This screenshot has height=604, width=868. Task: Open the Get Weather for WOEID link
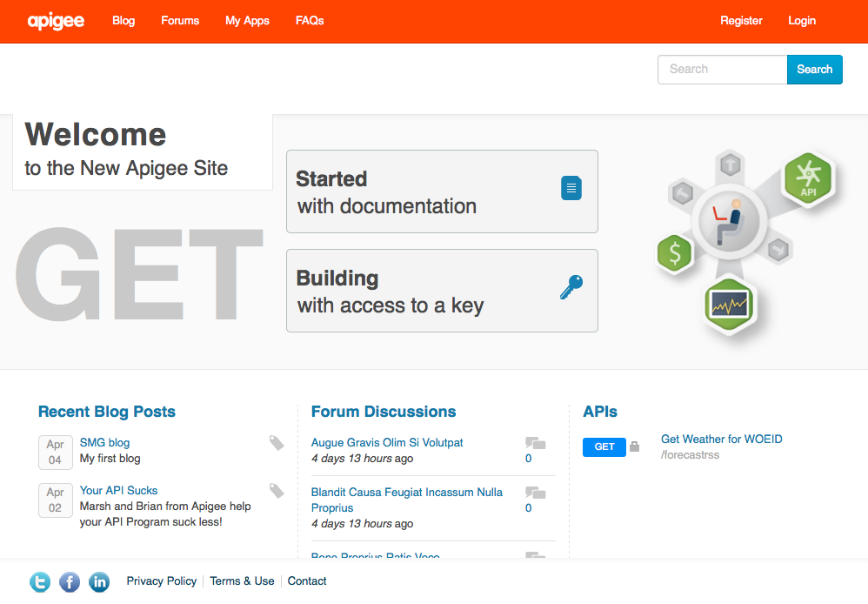721,440
